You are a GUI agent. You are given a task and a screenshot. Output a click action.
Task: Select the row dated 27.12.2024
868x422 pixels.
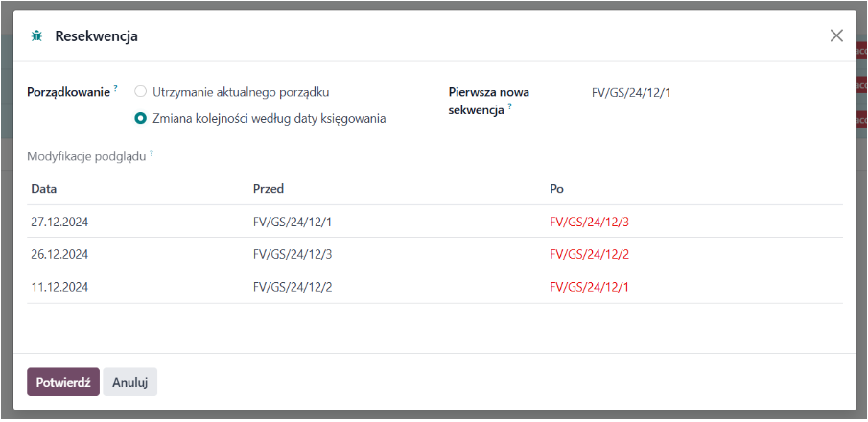coord(60,223)
